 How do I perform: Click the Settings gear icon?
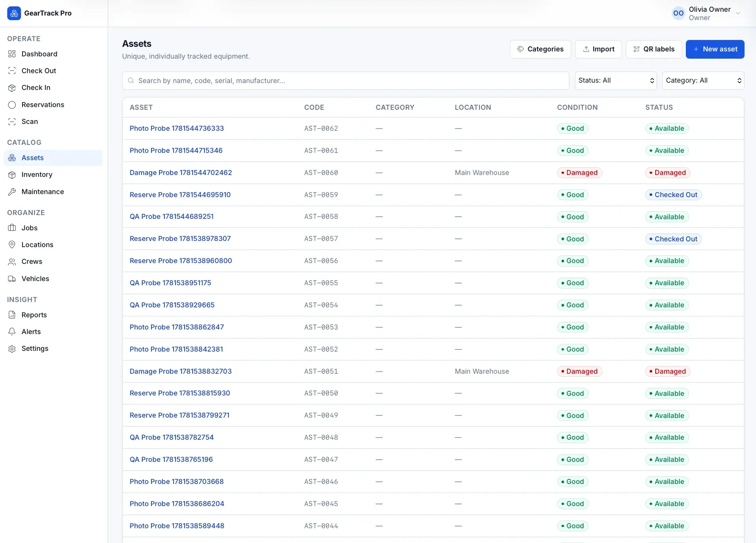[x=12, y=349]
